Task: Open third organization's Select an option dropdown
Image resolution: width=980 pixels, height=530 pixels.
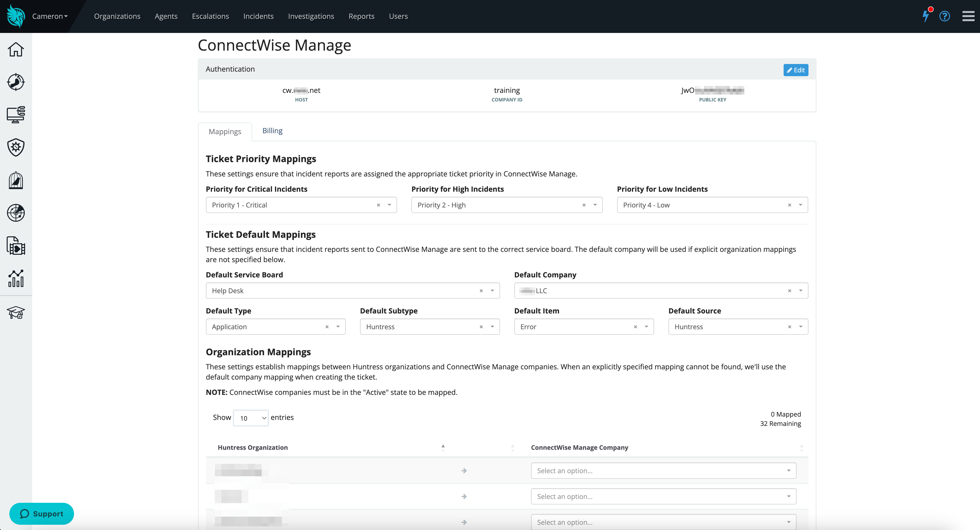Action: pos(663,522)
